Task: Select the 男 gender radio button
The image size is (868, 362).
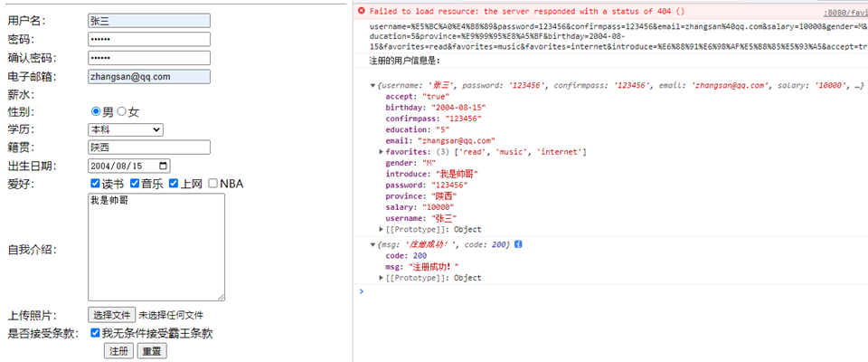Action: [x=96, y=111]
